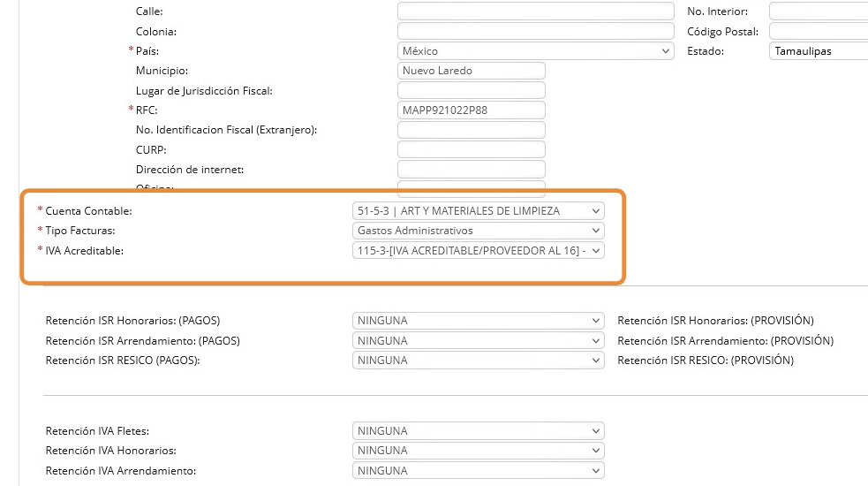Select the Dirección de internet field
This screenshot has height=486, width=868.
point(472,169)
